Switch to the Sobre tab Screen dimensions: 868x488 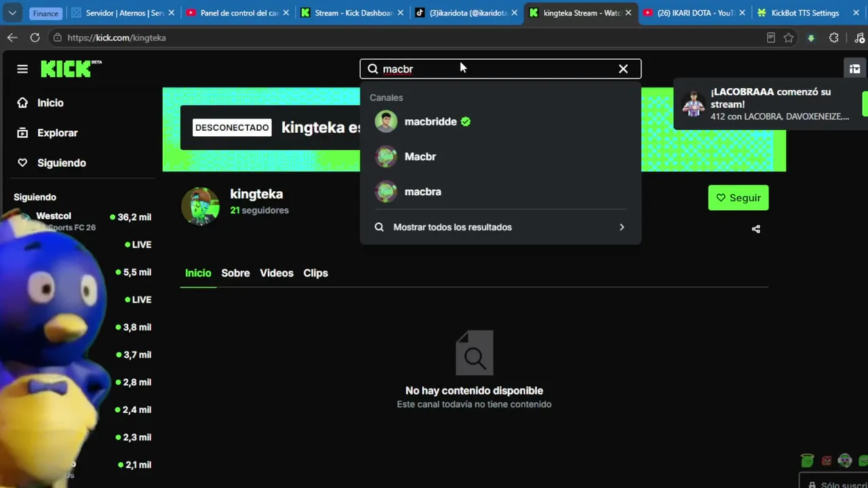coord(235,273)
